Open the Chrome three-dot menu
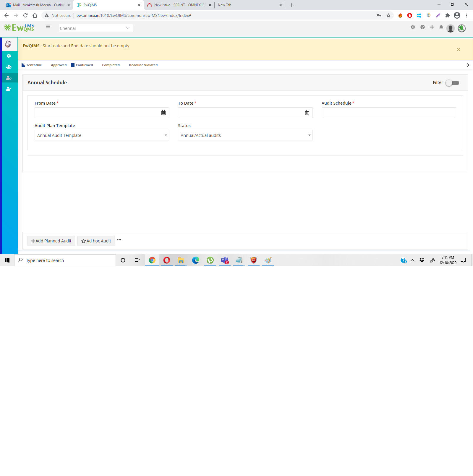This screenshot has height=476, width=473. (466, 15)
